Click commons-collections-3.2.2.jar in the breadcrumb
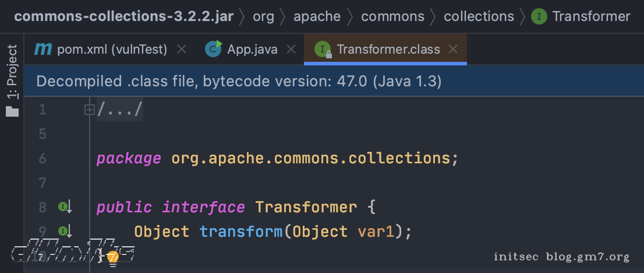 (x=123, y=16)
